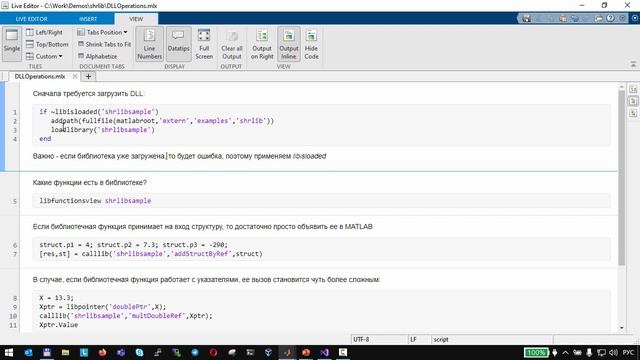Click vertical scrollbar thumb
The image size is (640, 360).
click(x=622, y=178)
